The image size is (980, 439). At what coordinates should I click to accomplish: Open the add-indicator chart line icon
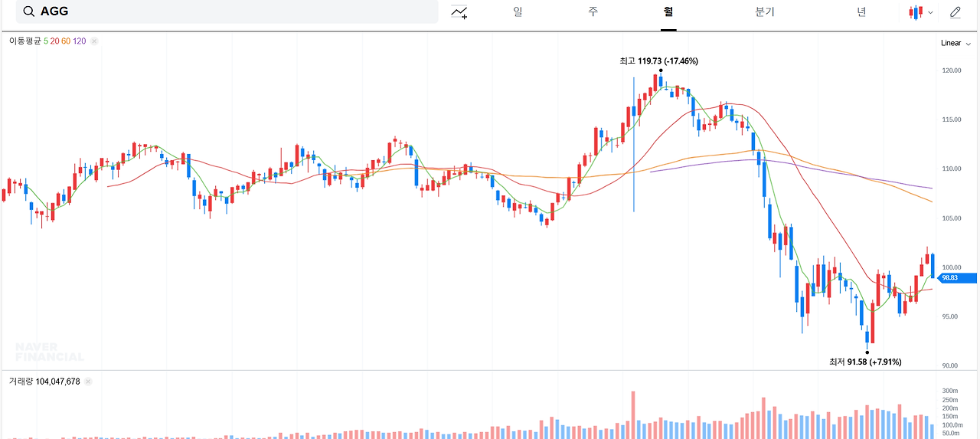tap(459, 11)
